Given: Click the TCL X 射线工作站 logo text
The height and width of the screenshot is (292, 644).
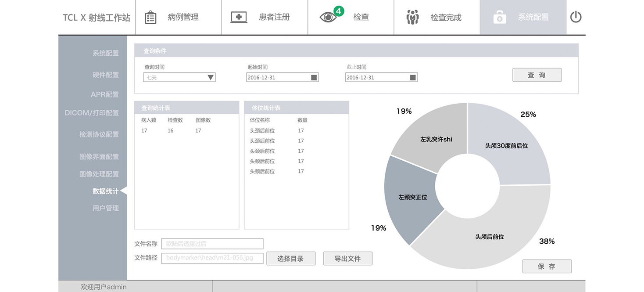Looking at the screenshot, I should (96, 17).
